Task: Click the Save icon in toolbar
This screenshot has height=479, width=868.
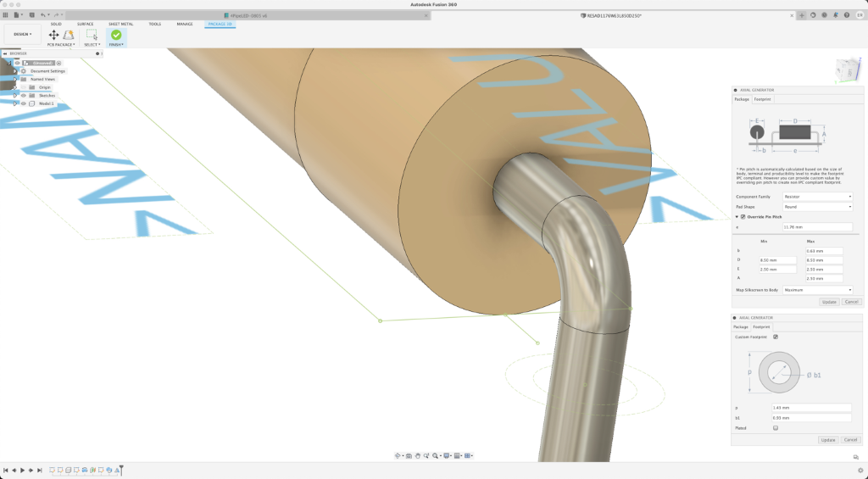Action: point(31,15)
